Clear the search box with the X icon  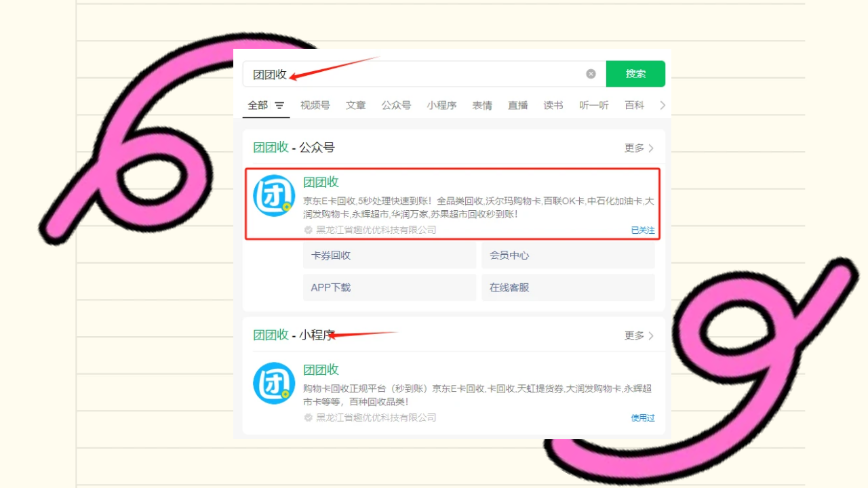click(591, 74)
